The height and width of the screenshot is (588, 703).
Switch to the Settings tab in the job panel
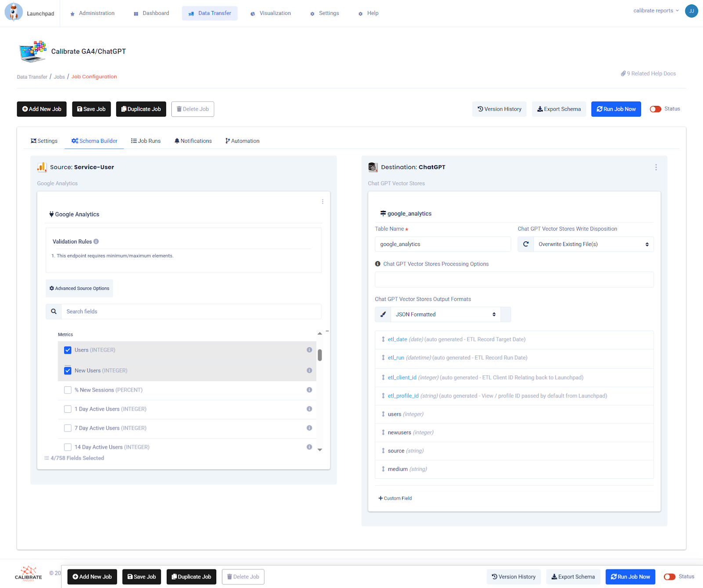pos(44,141)
